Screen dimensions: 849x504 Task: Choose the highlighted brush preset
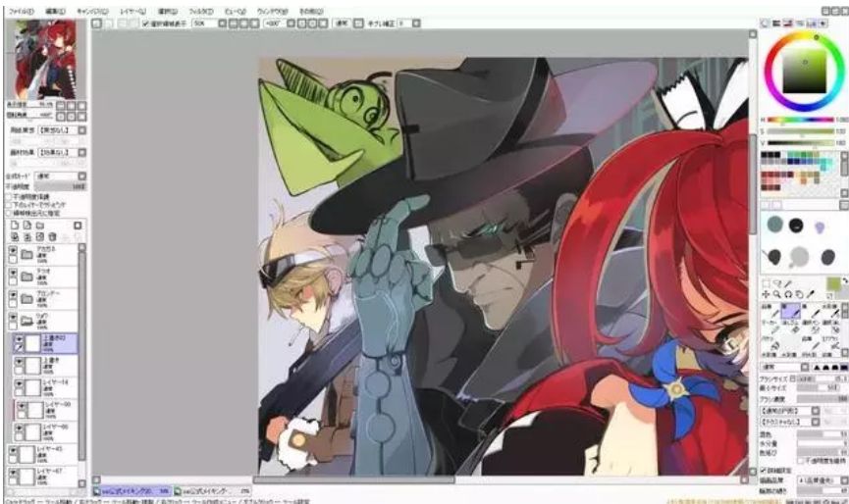[x=790, y=311]
